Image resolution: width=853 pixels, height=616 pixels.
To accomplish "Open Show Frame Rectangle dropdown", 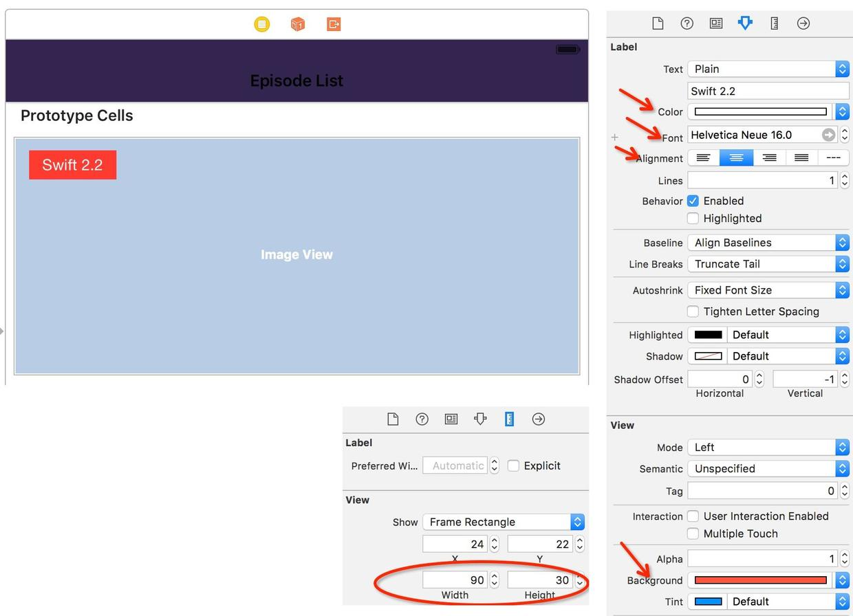I will coord(504,522).
